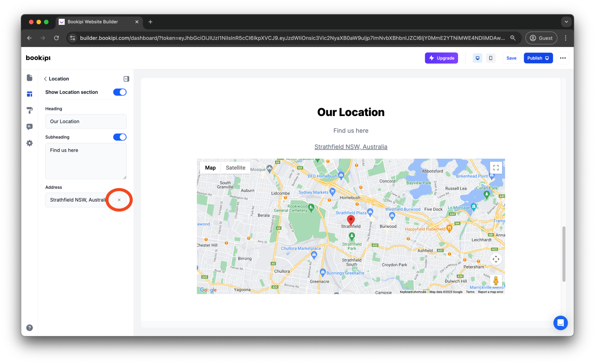Open Keyboard shortcuts on the map
This screenshot has height=364, width=595.
click(413, 292)
